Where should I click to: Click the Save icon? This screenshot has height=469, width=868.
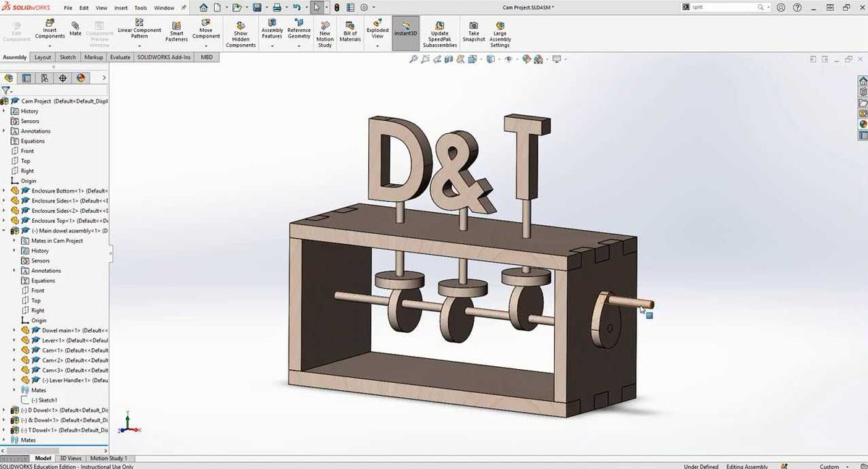pyautogui.click(x=257, y=7)
